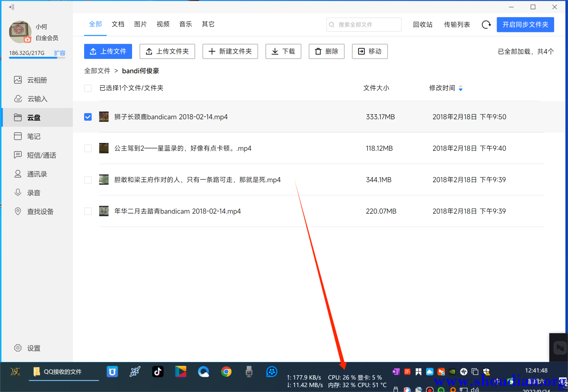
Task: Open 通讯录 in the sidebar
Action: [37, 174]
